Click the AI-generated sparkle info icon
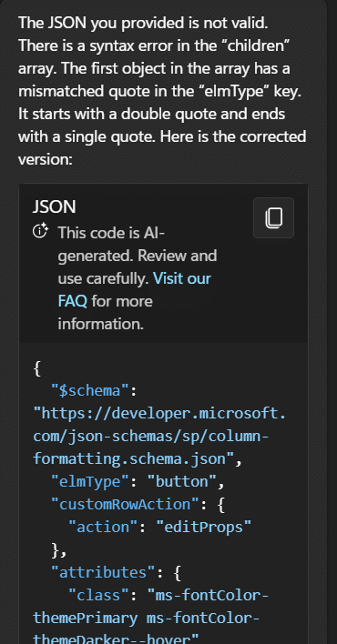This screenshot has width=337, height=644. [x=41, y=231]
